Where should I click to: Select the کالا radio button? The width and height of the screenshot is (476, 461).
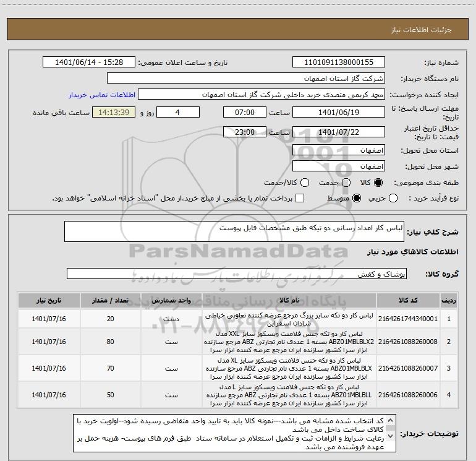[378, 183]
